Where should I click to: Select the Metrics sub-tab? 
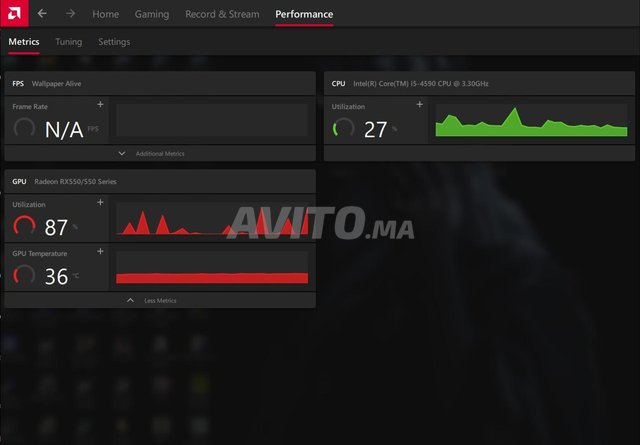tap(24, 42)
